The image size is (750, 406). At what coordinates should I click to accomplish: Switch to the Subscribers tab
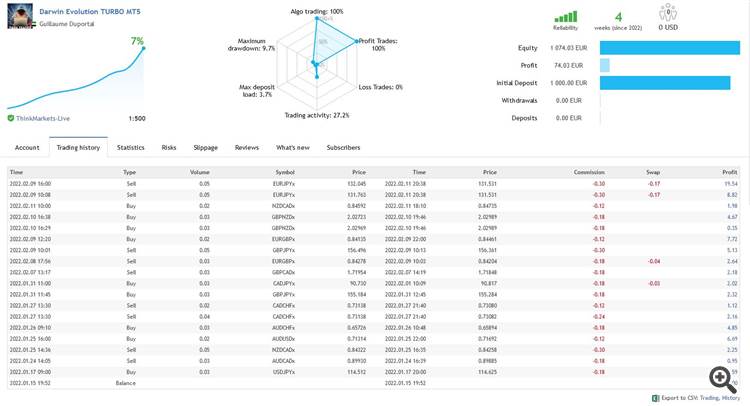tap(343, 147)
